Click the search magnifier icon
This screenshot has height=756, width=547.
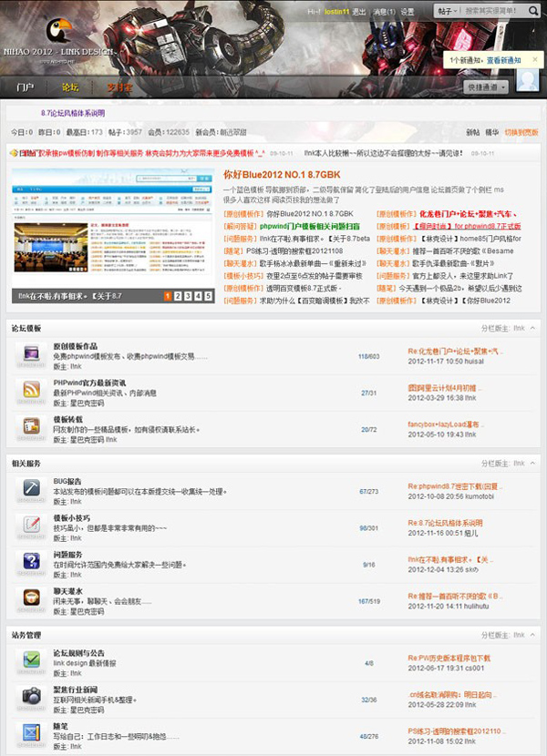(x=532, y=11)
